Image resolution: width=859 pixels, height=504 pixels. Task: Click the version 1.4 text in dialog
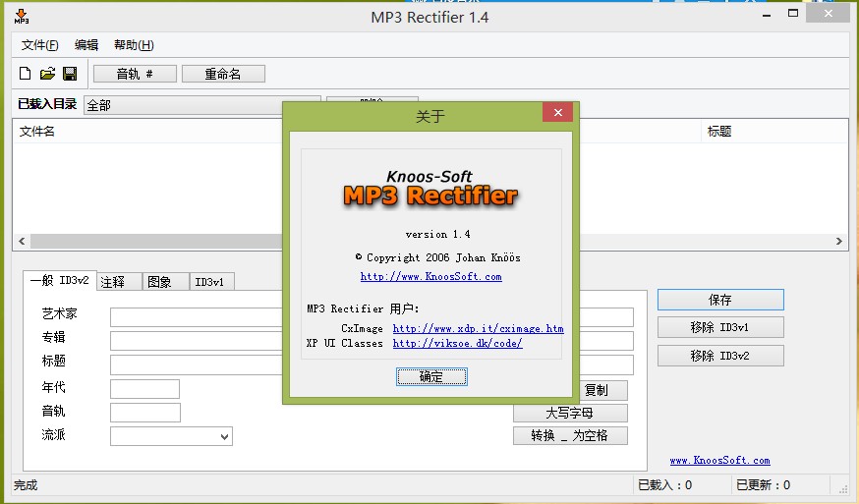[437, 235]
